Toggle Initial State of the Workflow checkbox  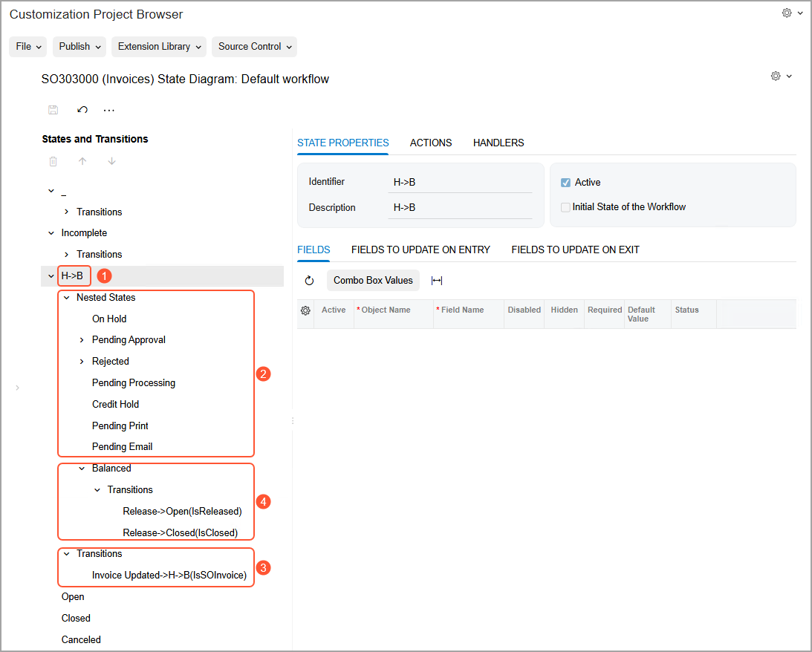pyautogui.click(x=566, y=207)
